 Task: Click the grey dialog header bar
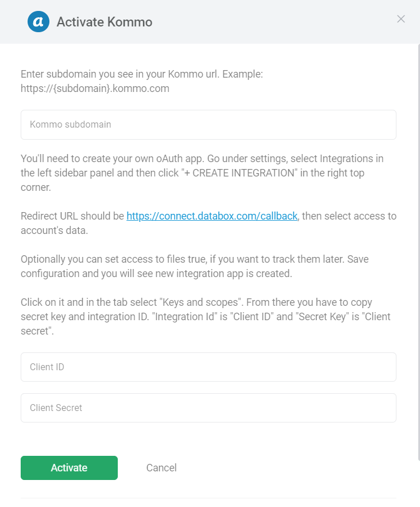(x=210, y=22)
